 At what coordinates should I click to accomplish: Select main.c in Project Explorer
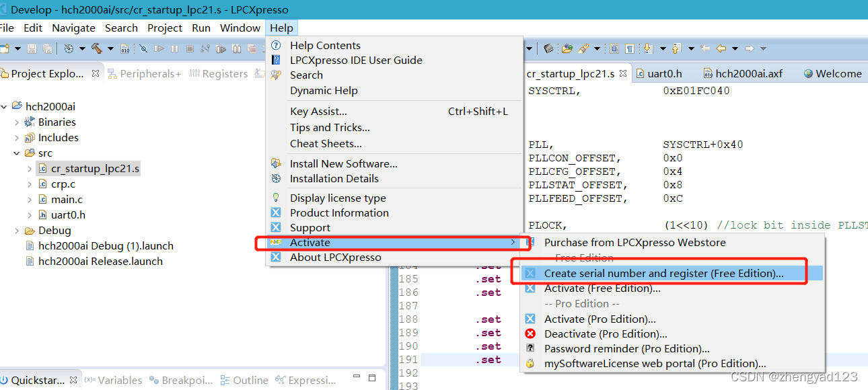point(67,200)
